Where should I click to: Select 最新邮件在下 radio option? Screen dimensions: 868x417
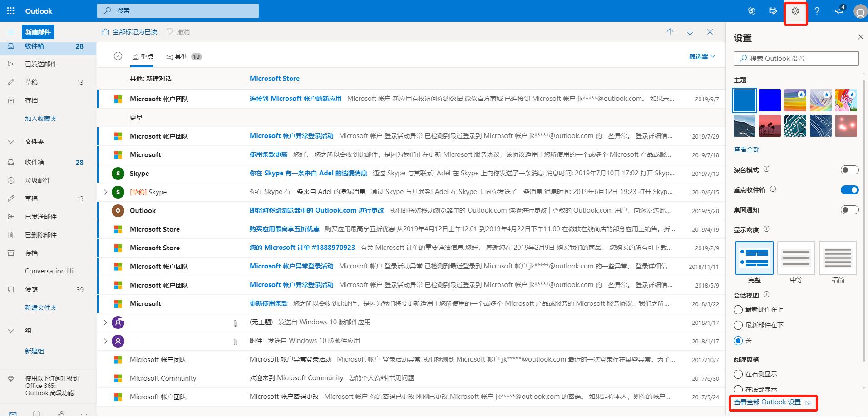pos(738,325)
